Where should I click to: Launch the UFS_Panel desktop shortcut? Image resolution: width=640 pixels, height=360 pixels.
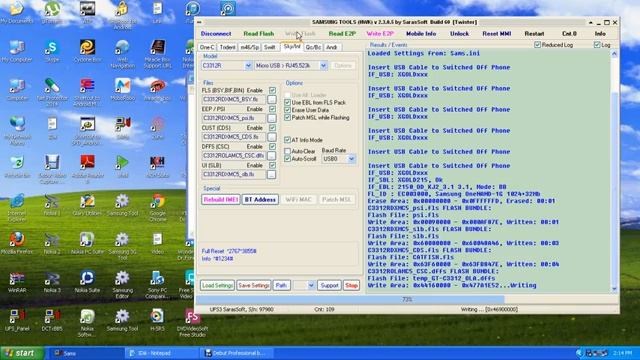click(x=17, y=320)
